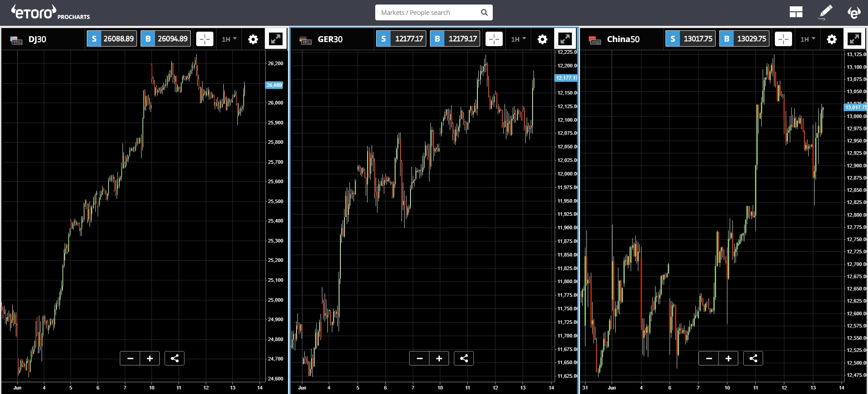Click the eToro bull logo icon

click(854, 12)
